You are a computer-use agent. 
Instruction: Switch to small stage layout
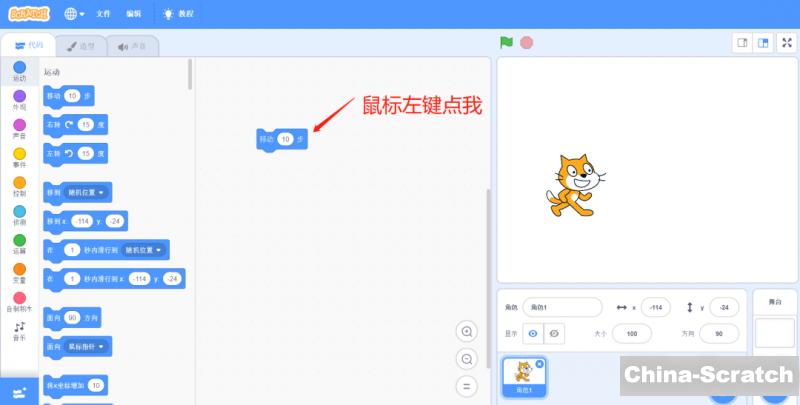point(743,43)
